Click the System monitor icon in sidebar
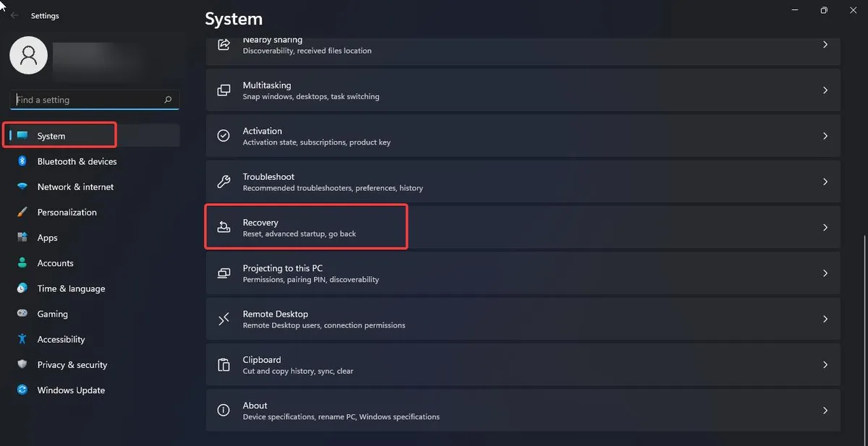Viewport: 868px width, 446px height. click(22, 136)
